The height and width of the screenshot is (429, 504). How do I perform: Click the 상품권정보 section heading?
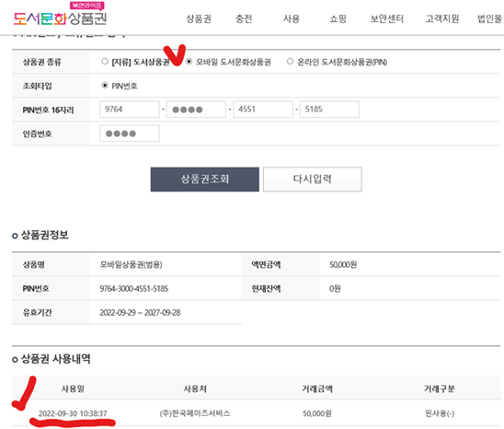pos(45,235)
